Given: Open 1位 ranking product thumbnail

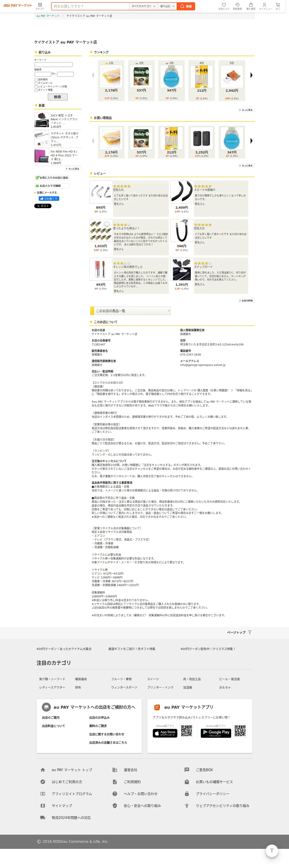Looking at the screenshot, I should 111,76.
